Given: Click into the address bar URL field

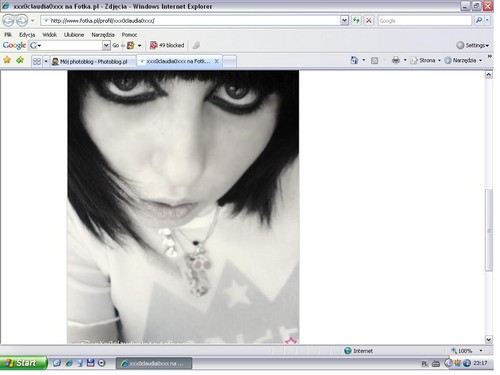Looking at the screenshot, I should click(191, 21).
